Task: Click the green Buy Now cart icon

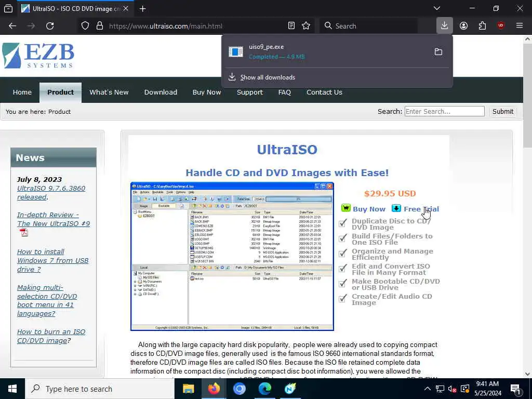Action: [345, 208]
